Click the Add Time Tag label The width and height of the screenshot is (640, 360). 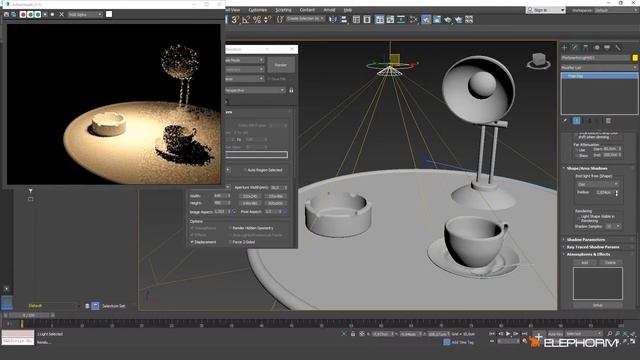(462, 342)
